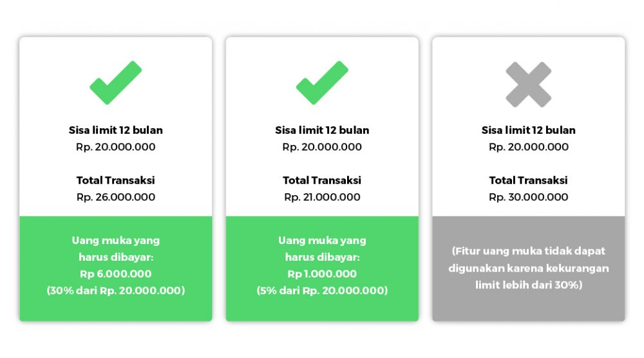Click the green checkmark in the middle card
Viewport: 644px width, 358px height.
pos(322,83)
